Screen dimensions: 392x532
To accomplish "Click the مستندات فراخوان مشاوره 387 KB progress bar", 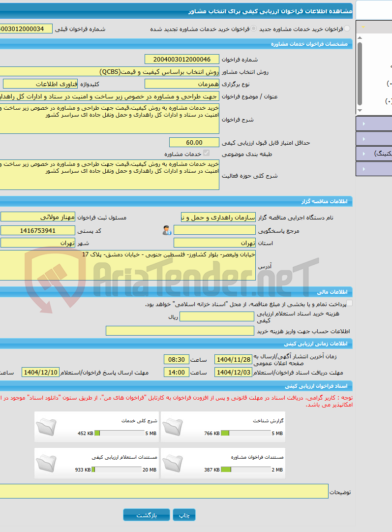I will 246,469.
